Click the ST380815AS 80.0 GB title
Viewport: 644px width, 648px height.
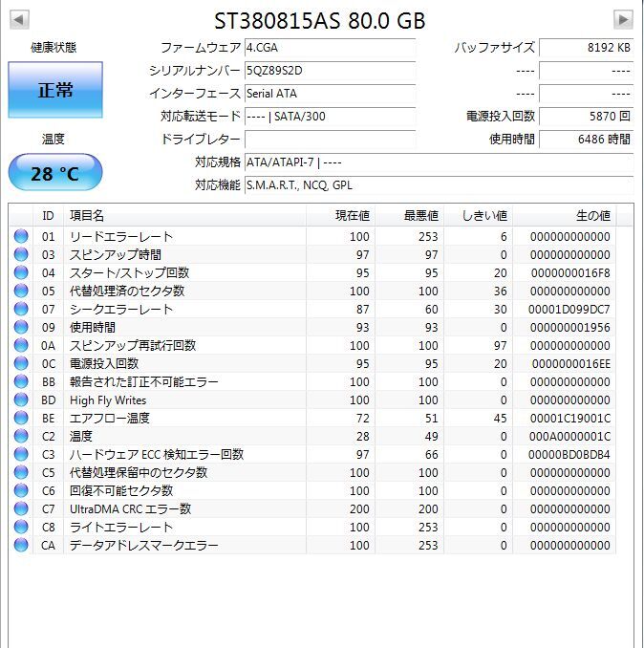320,21
